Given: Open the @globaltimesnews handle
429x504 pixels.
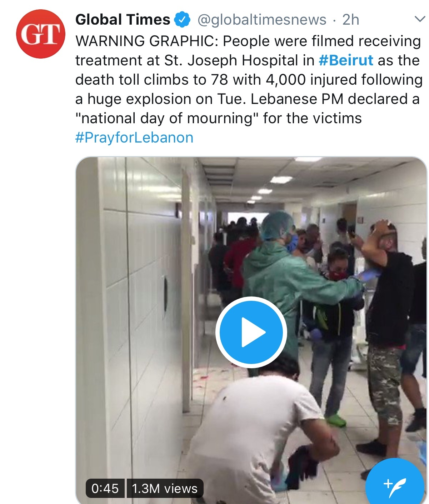Looking at the screenshot, I should pos(262,20).
